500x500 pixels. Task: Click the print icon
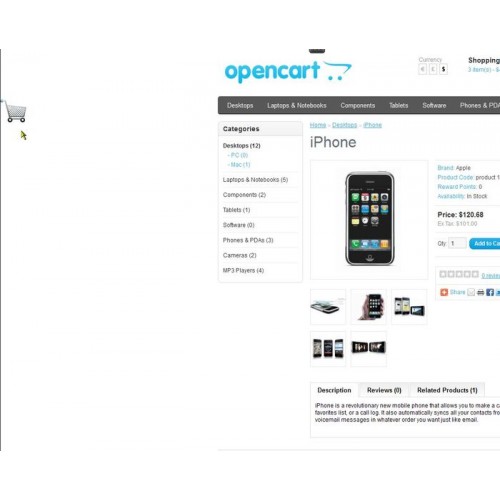point(480,292)
